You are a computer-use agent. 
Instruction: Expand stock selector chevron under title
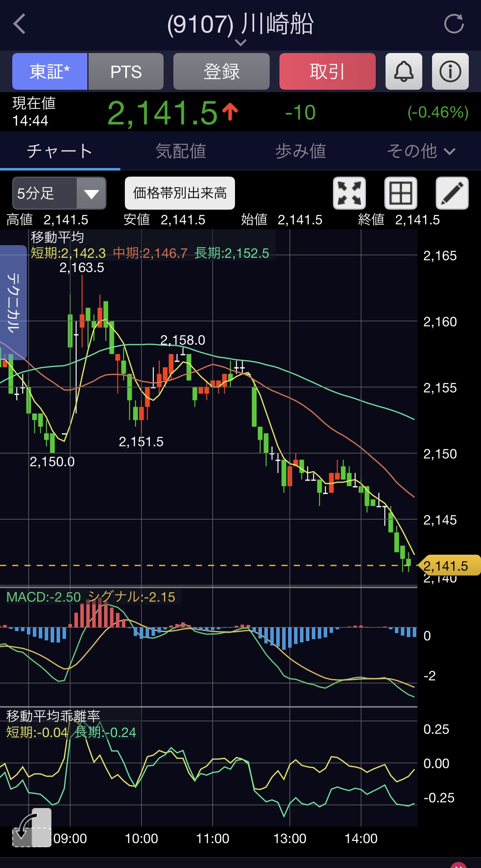pyautogui.click(x=241, y=42)
